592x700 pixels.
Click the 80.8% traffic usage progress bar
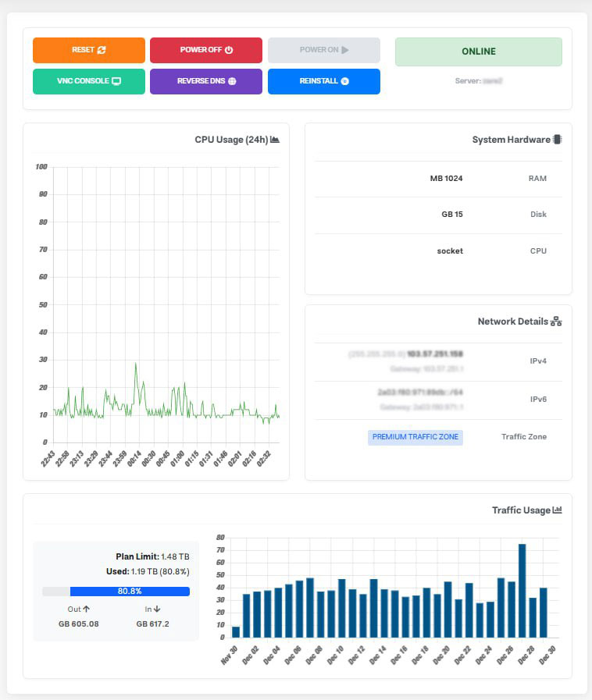click(116, 592)
